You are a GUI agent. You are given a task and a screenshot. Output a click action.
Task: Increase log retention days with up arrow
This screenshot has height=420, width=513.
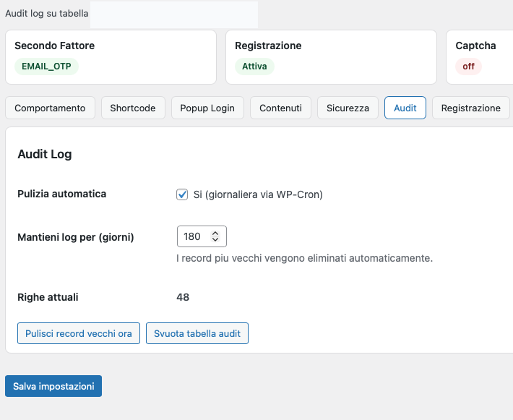tap(215, 233)
